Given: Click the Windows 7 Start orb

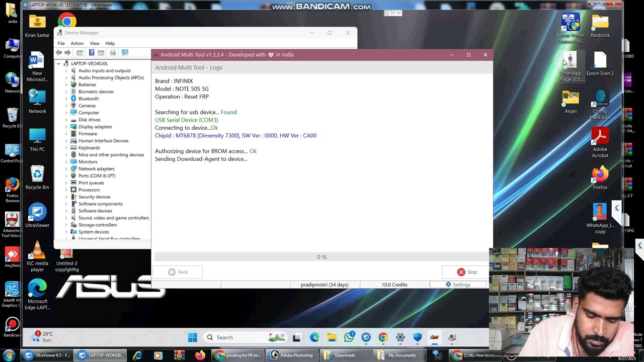Looking at the screenshot, I should click(9, 355).
